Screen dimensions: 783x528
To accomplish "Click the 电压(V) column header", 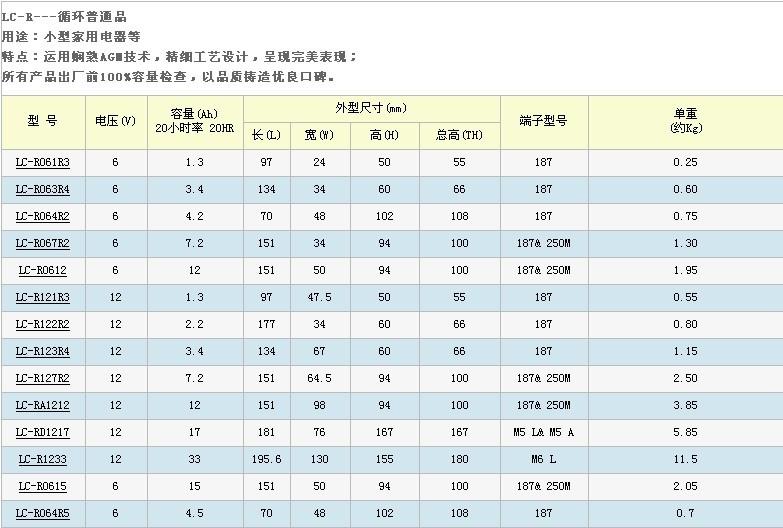I will click(x=115, y=121).
